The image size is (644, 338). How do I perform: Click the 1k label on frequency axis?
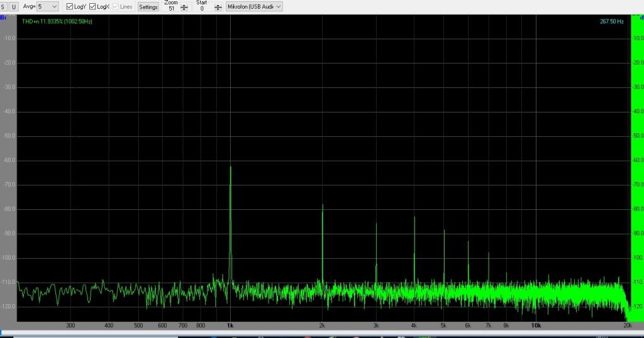[x=230, y=325]
